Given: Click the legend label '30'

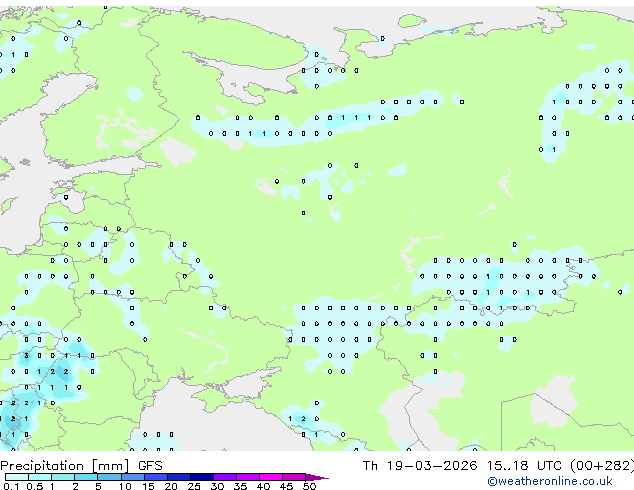Looking at the screenshot, I should pyautogui.click(x=217, y=486).
